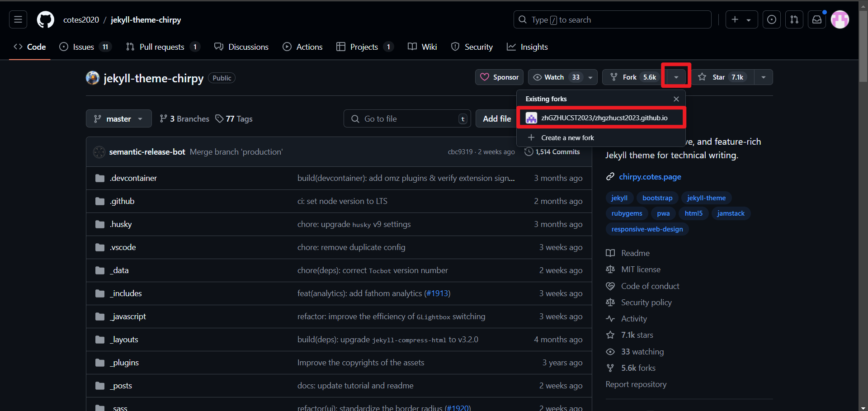Open the Security tab

point(472,47)
